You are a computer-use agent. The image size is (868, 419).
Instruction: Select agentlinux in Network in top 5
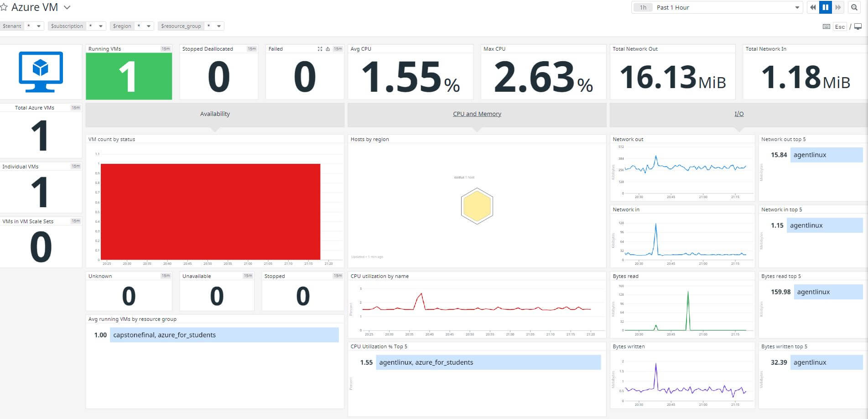pyautogui.click(x=825, y=225)
